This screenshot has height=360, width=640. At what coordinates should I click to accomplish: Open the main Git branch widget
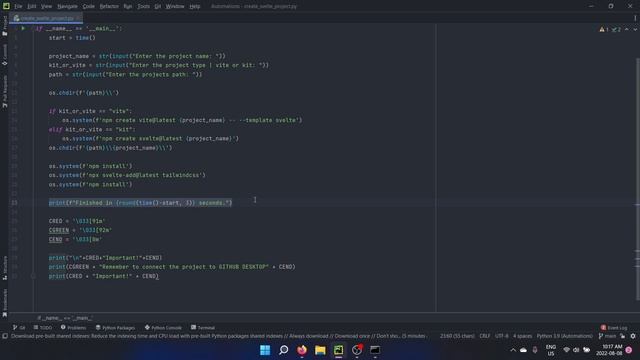607,336
